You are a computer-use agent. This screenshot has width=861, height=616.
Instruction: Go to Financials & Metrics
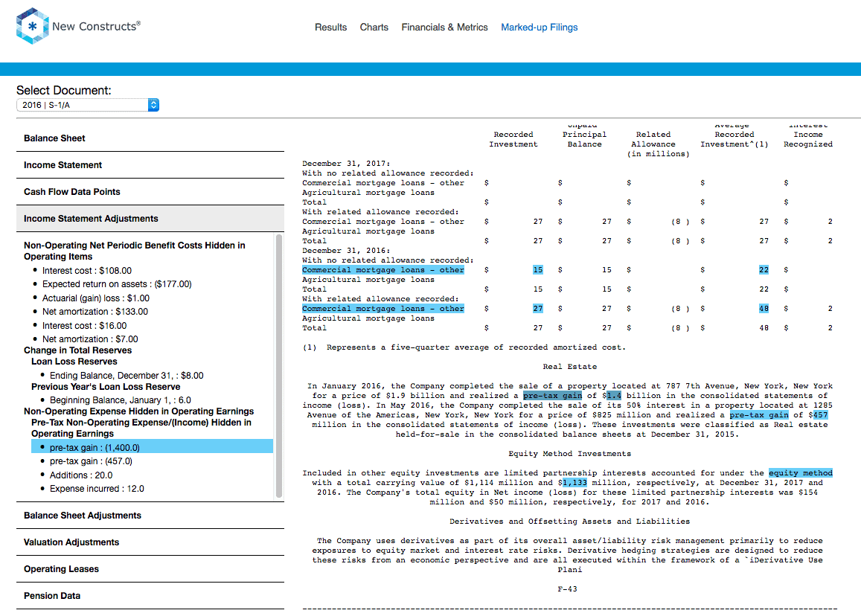click(x=444, y=27)
